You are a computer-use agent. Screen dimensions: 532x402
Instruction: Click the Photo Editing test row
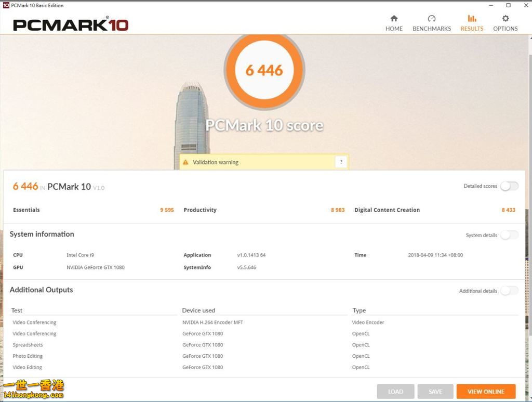(x=28, y=356)
